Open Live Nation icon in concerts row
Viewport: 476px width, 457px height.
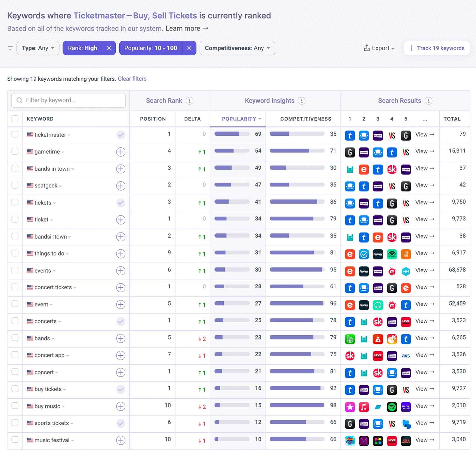coord(406,322)
